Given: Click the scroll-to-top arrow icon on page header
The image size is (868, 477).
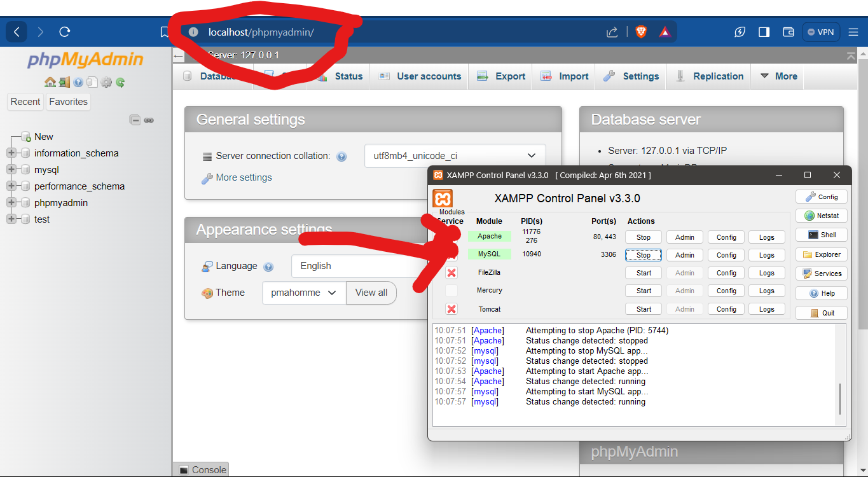Looking at the screenshot, I should tap(851, 56).
